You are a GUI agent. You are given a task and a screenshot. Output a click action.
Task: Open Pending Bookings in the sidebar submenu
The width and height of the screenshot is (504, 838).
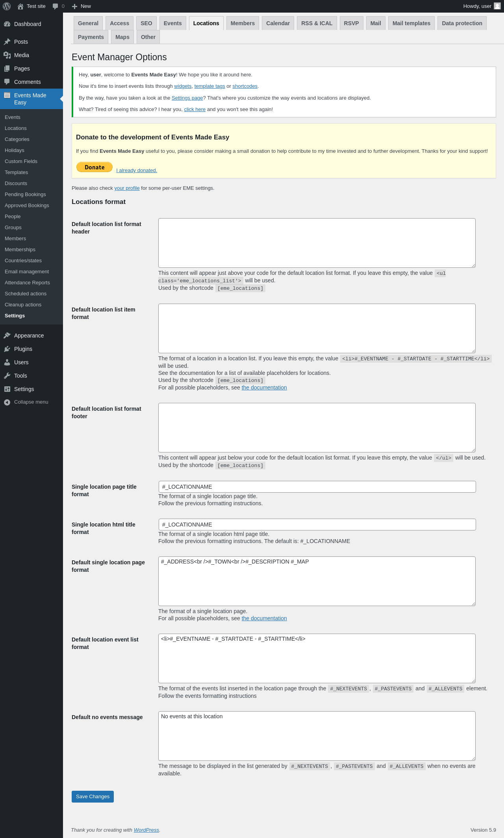click(25, 195)
